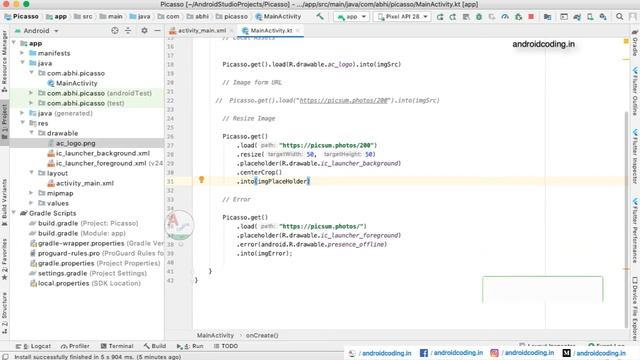Viewport: 640px width, 360px height.
Task: Open the Profiler tool window
Action: [x=75, y=346]
